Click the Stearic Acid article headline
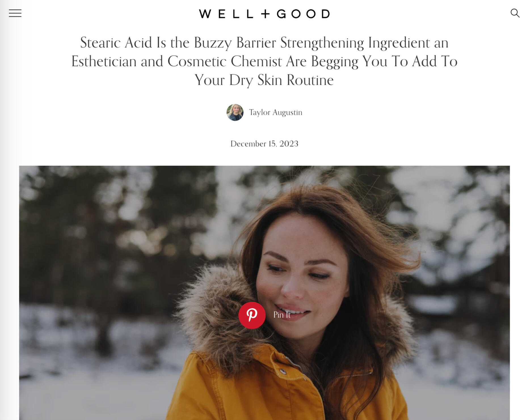The height and width of the screenshot is (420, 520). coord(264,61)
